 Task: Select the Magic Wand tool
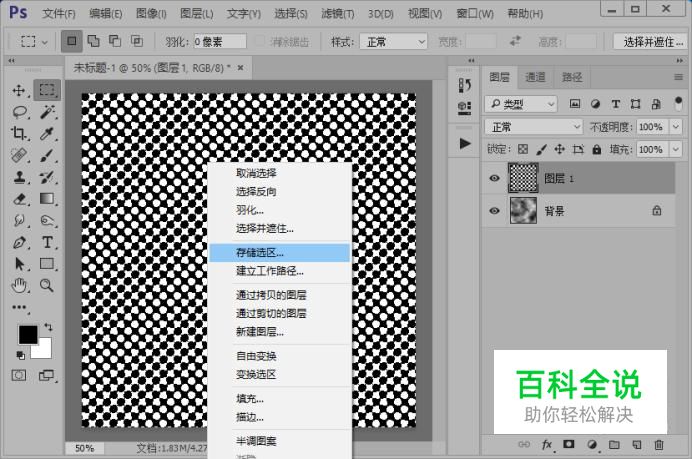47,112
